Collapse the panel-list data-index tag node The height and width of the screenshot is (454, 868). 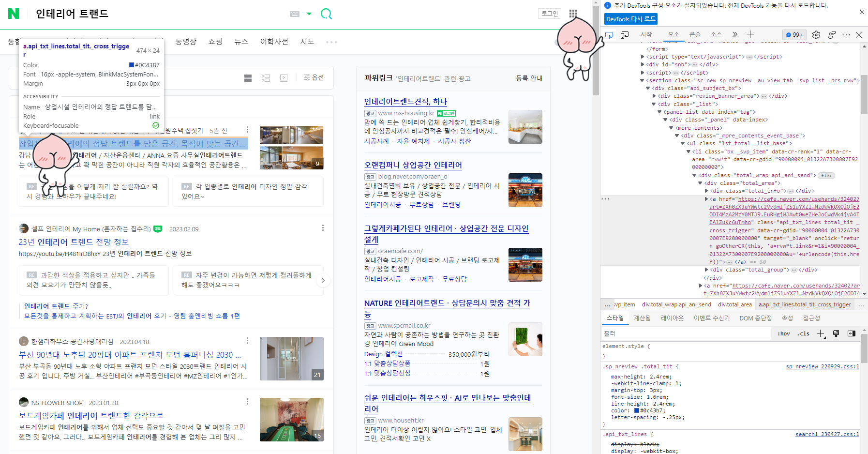coord(659,112)
